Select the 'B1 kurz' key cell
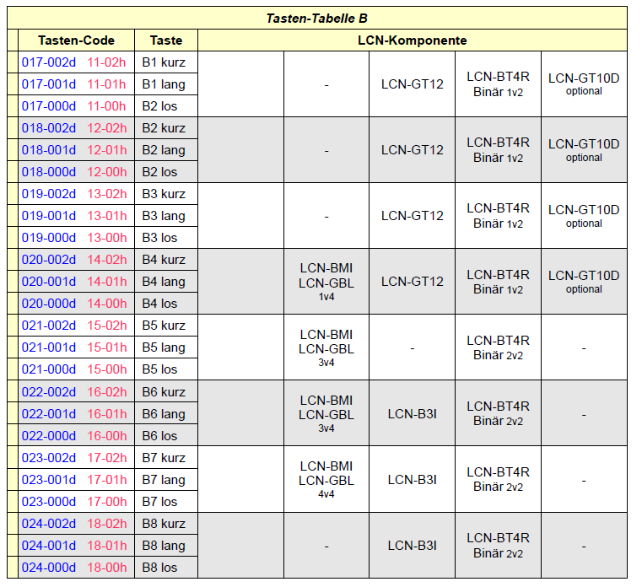Screen dimensions: 642x587 (164, 62)
